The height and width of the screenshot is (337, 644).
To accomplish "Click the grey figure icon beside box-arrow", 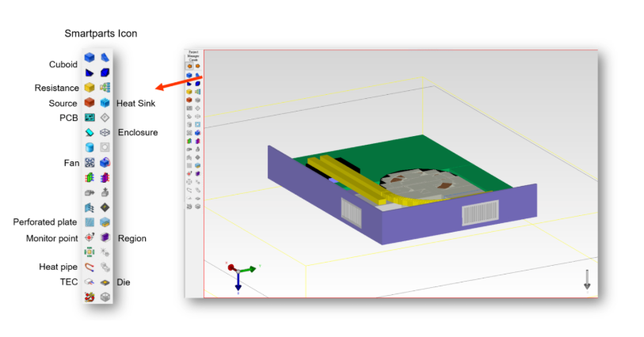I will click(105, 192).
